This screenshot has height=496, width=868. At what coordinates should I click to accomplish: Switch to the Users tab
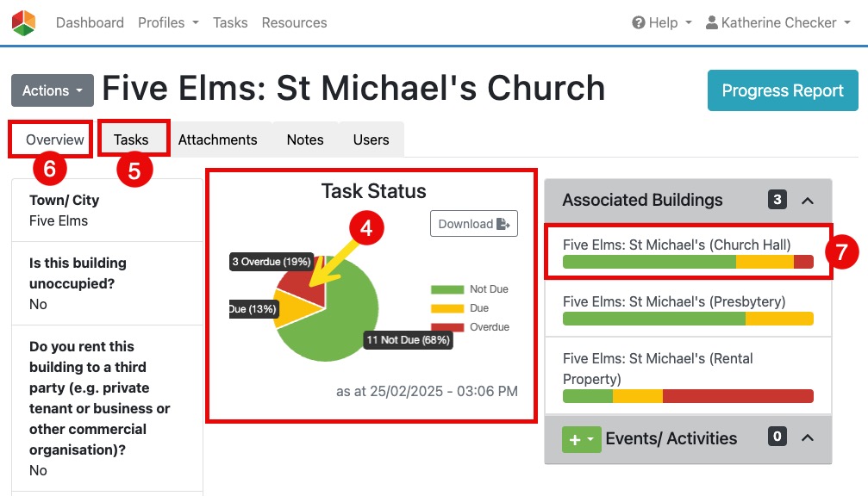coord(371,139)
